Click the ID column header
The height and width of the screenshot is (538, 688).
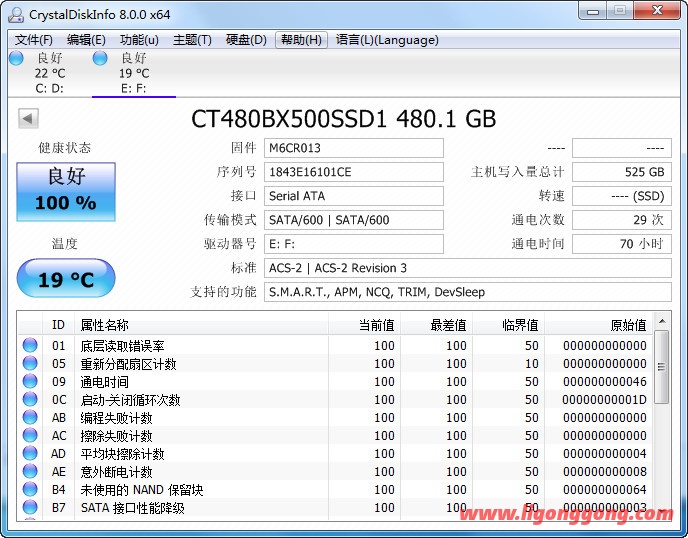click(x=58, y=325)
